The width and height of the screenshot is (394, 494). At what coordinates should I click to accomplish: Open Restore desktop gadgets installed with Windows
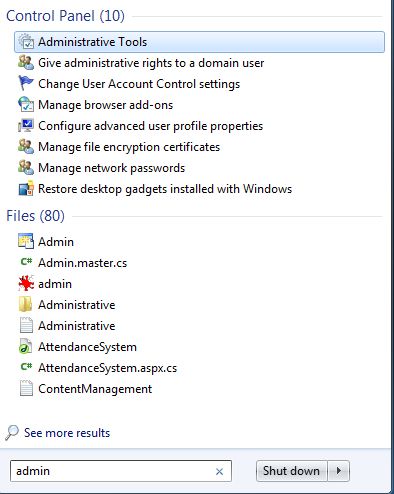165,189
